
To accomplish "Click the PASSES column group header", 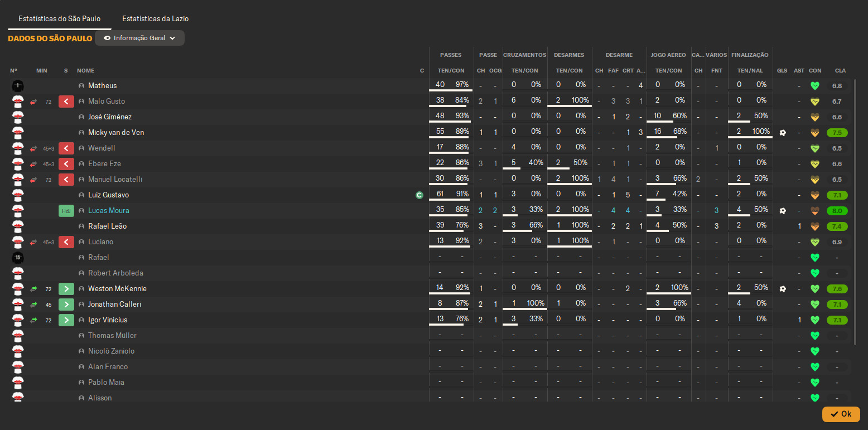I will click(x=451, y=55).
